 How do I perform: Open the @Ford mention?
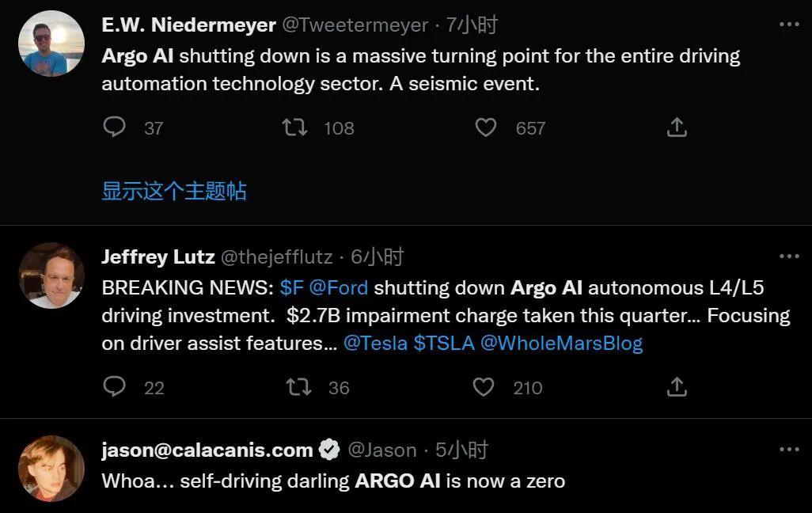(x=339, y=287)
